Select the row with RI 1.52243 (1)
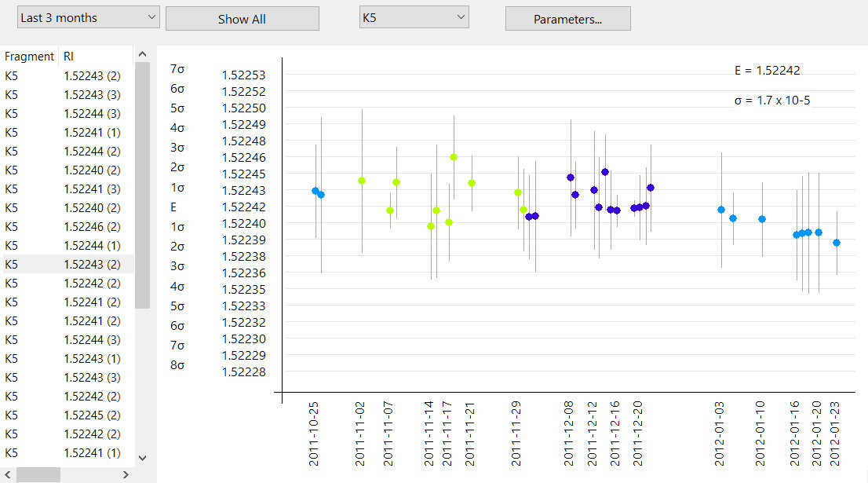The width and height of the screenshot is (868, 483). (x=92, y=358)
